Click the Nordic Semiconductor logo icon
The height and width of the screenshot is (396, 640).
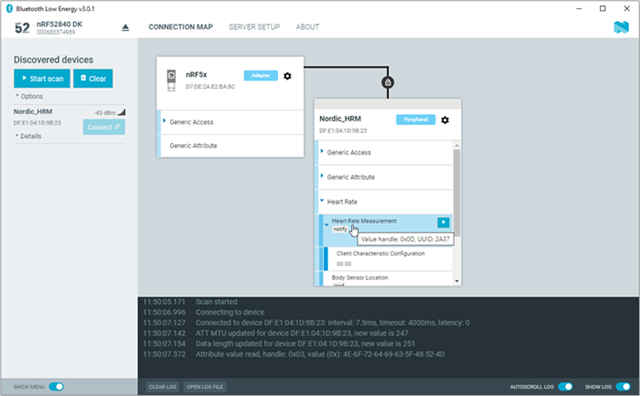[x=621, y=27]
